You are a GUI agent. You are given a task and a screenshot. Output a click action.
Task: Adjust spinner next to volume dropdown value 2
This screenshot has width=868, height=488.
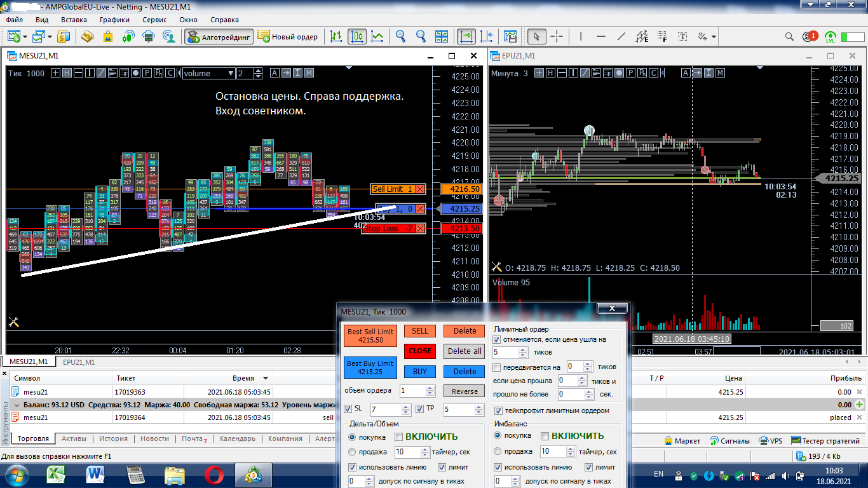257,73
